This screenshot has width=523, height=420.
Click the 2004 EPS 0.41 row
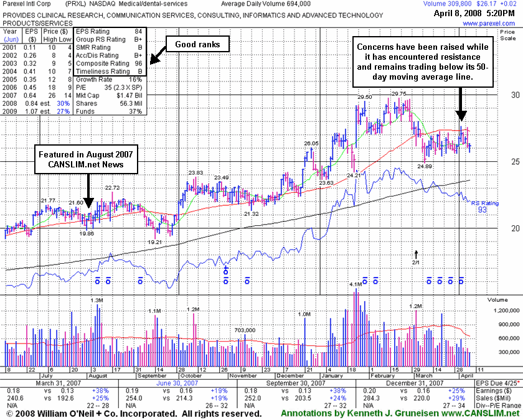37,72
